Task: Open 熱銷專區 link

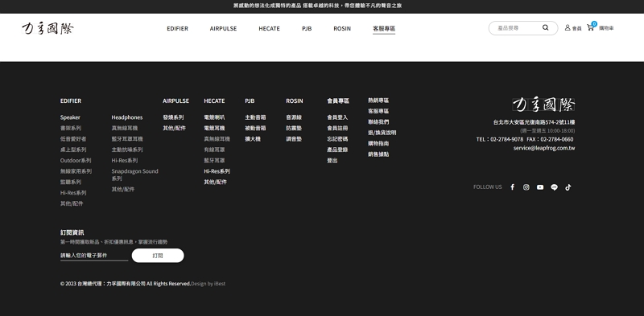Action: tap(378, 101)
